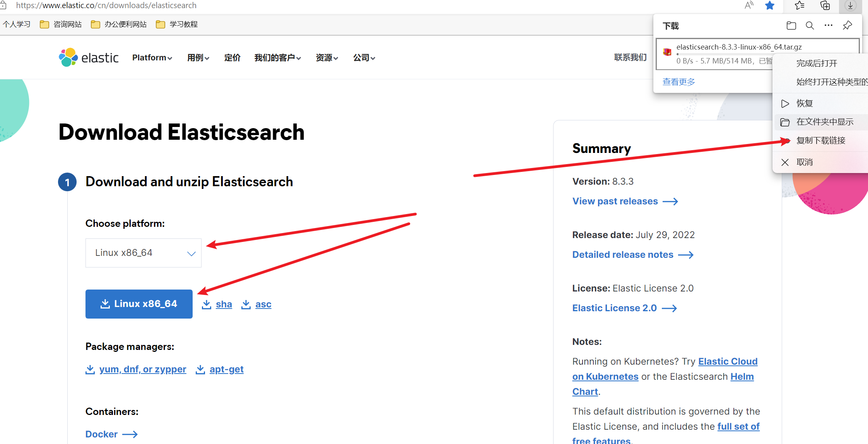
Task: Open more options dots in downloads panel
Action: 828,25
